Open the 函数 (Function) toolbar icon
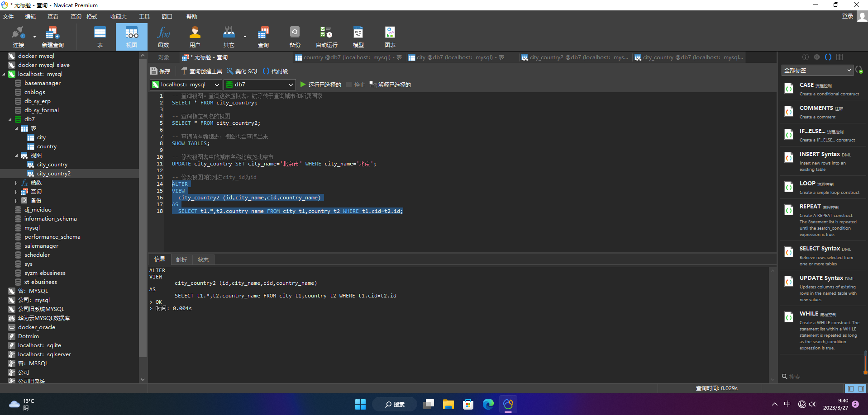Viewport: 868px width, 415px height. point(163,37)
